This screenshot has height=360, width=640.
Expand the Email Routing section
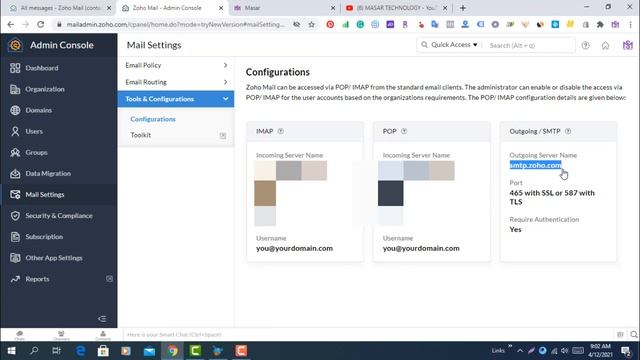(176, 82)
